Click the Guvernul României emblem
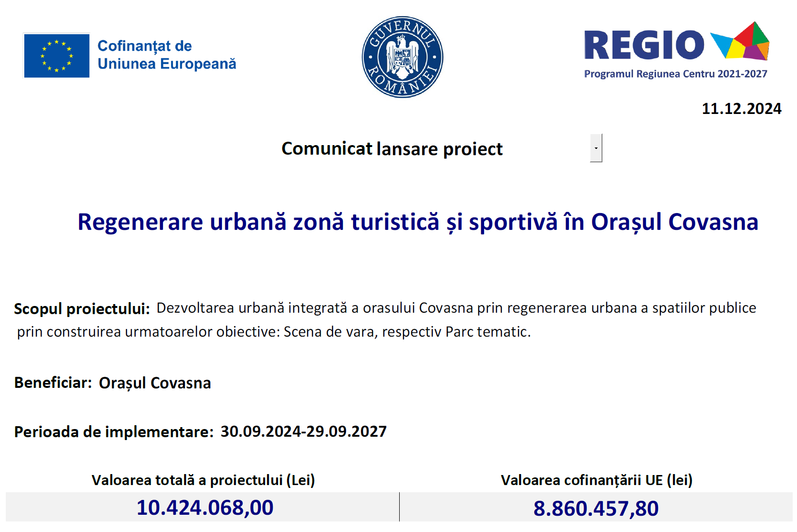This screenshot has width=797, height=532. pos(403,57)
